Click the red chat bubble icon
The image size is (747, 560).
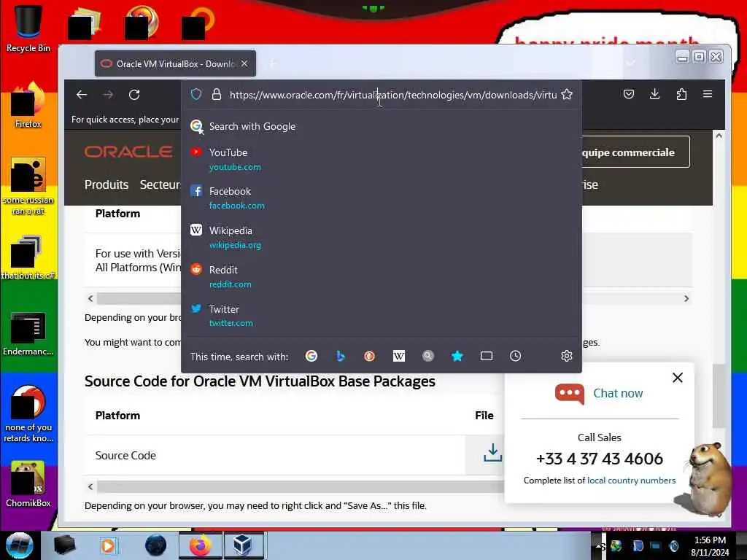(569, 394)
